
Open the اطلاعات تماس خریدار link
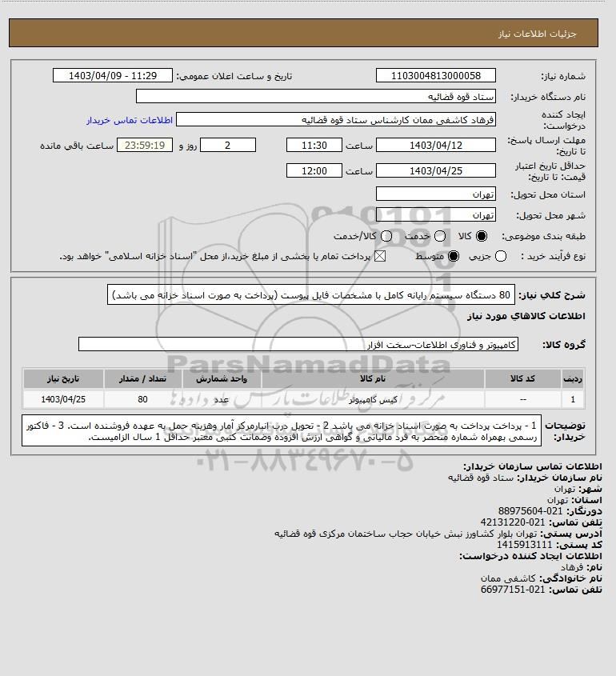(130, 120)
